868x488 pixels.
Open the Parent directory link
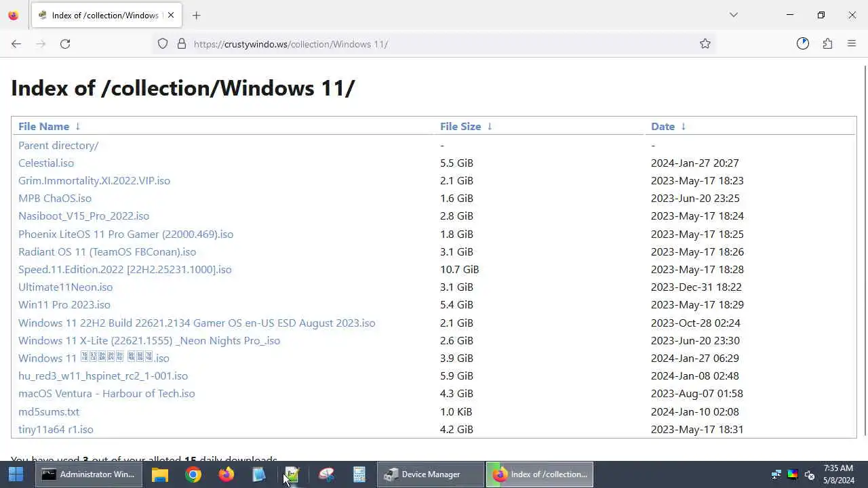tap(58, 145)
